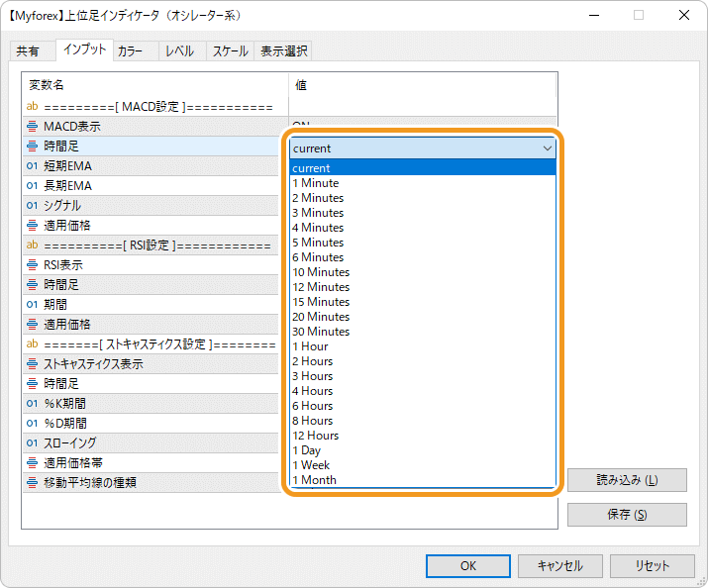708x588 pixels.
Task: Select the %K期間 variable row
Action: (151, 404)
